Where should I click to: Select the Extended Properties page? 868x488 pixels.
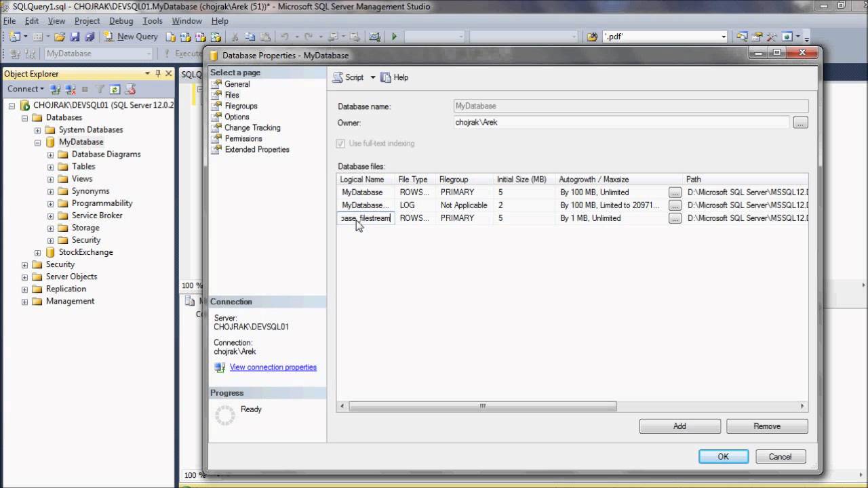[257, 149]
